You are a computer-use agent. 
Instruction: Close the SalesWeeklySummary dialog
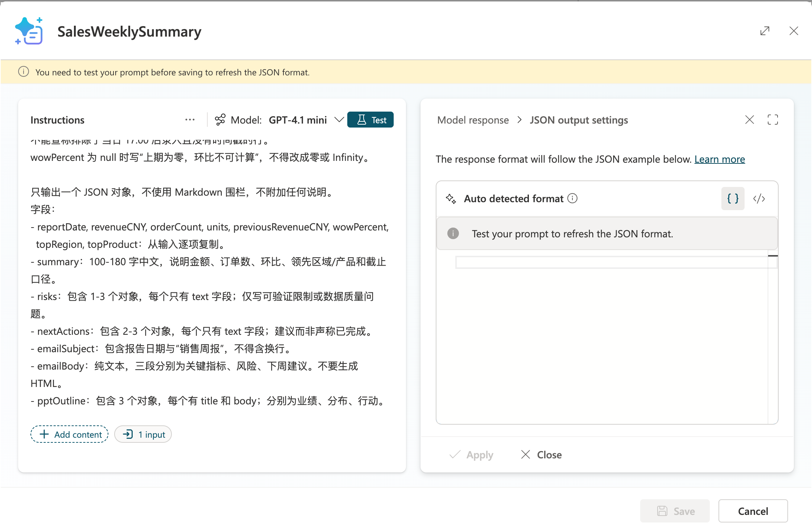[x=794, y=31]
